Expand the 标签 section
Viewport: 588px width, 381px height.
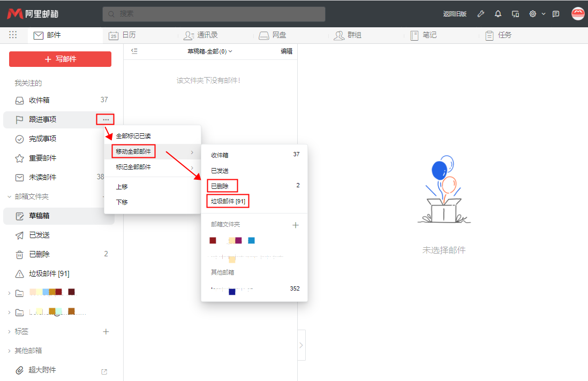pos(9,332)
